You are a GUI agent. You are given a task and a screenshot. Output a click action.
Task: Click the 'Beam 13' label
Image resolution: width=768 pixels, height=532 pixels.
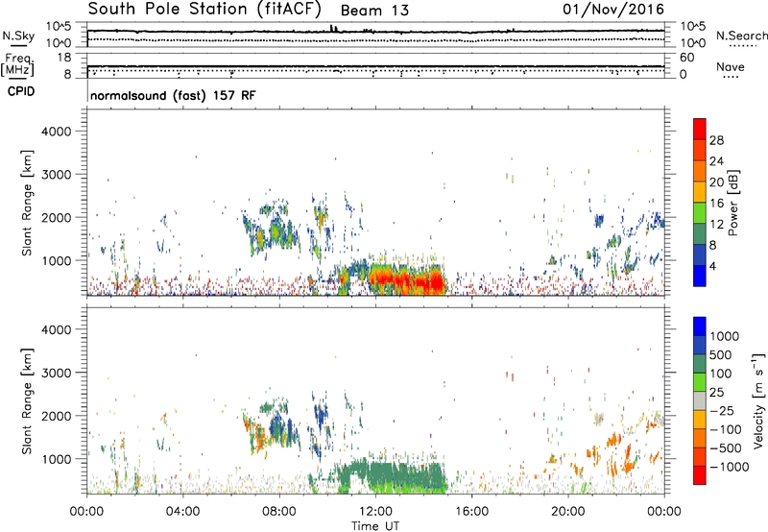tap(374, 11)
